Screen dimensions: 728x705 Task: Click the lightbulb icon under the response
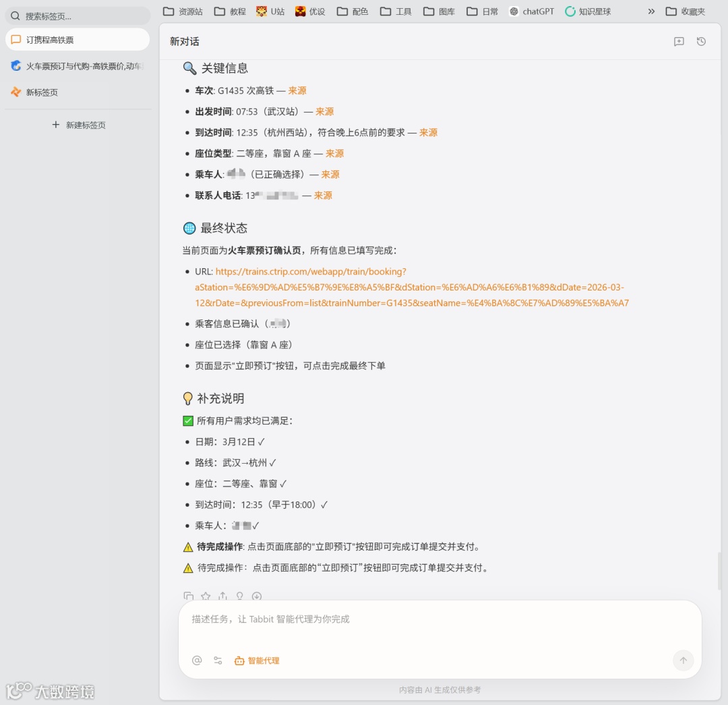pyautogui.click(x=239, y=596)
